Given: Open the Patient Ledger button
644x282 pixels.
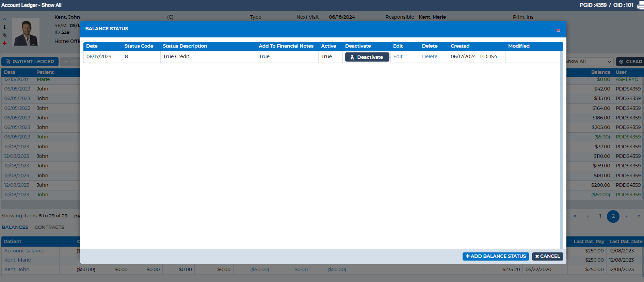Looking at the screenshot, I should (30, 62).
